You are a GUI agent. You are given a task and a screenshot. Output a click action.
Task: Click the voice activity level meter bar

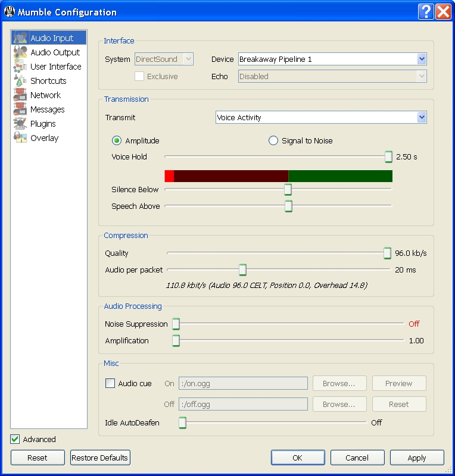tap(278, 176)
